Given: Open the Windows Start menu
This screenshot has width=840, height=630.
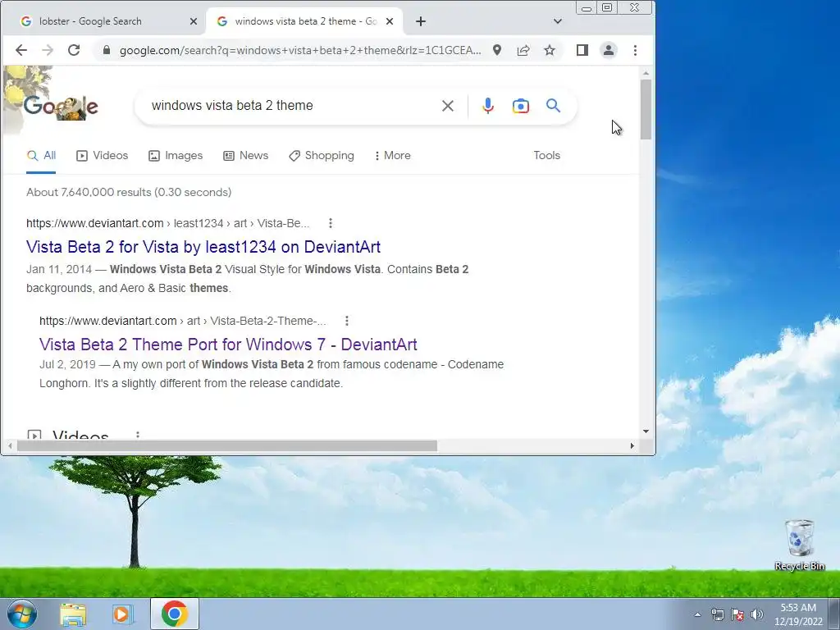Looking at the screenshot, I should click(21, 614).
